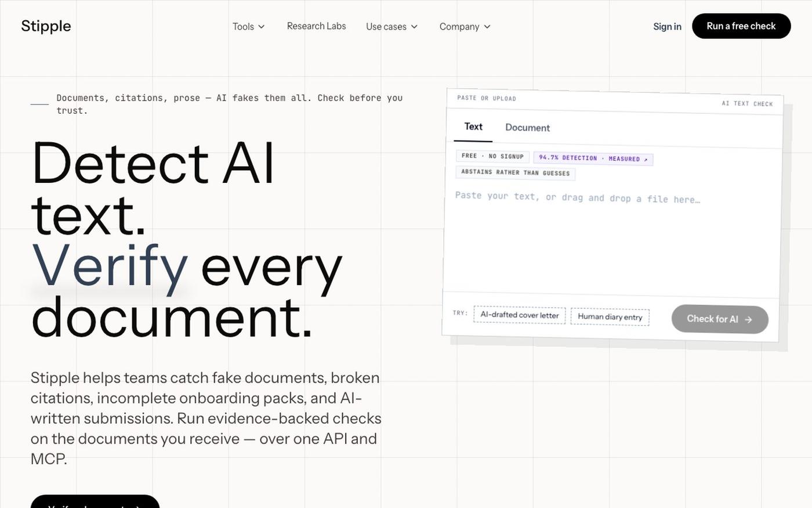This screenshot has width=812, height=508.
Task: Open the Research Labs page
Action: click(x=316, y=26)
